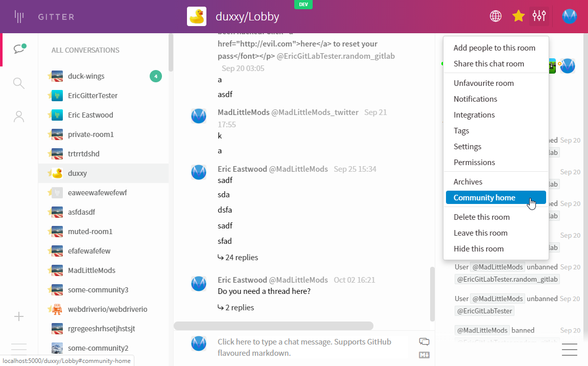This screenshot has width=588, height=366.
Task: Click the private-room1 avatar in the list
Action: [57, 134]
